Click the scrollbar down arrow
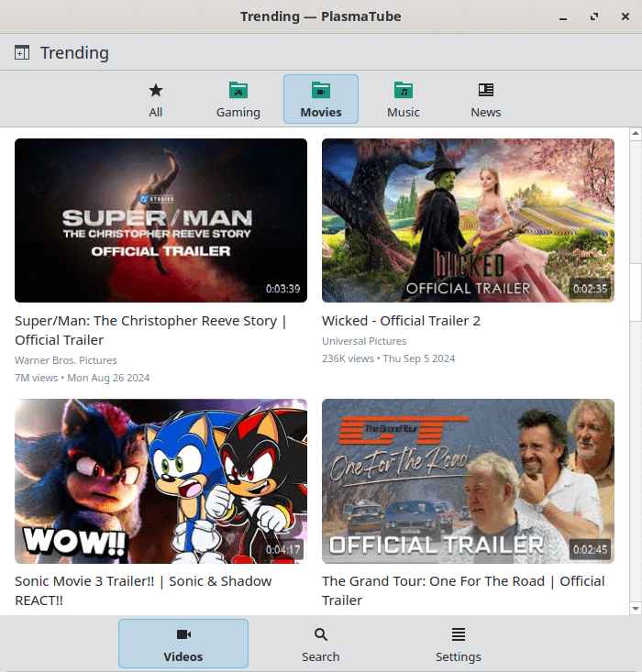This screenshot has height=672, width=642. point(636,609)
